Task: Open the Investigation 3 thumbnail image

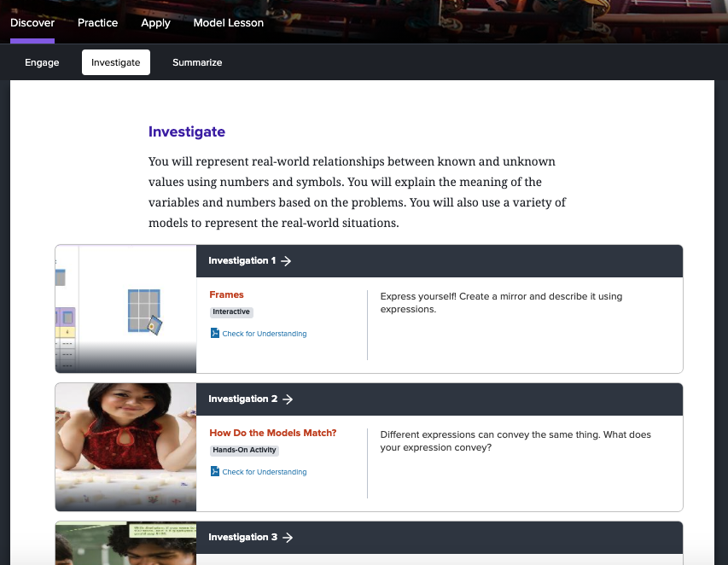Action: point(125,543)
